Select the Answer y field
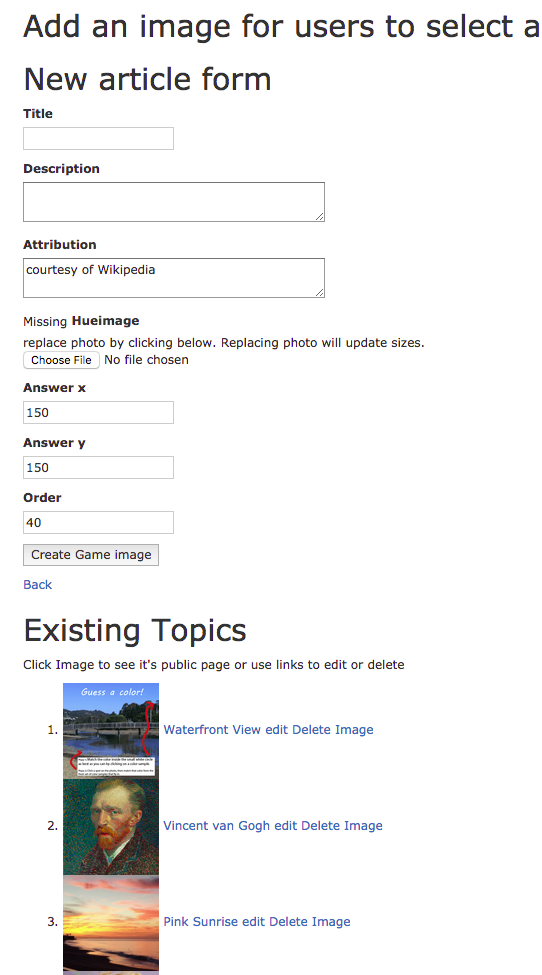The width and height of the screenshot is (542, 975). pos(98,468)
